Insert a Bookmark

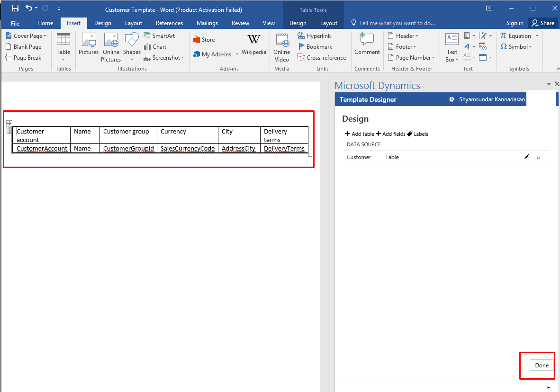pos(315,47)
